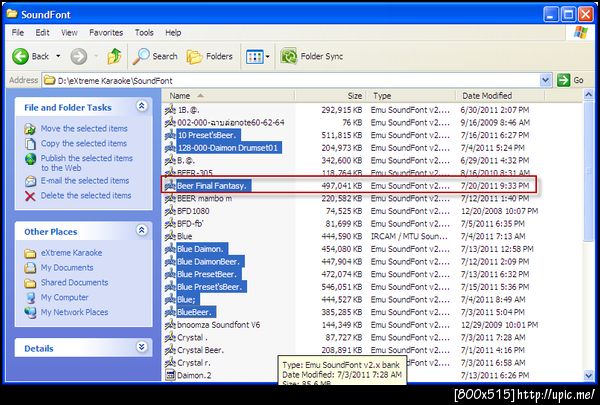Open the Search pane
The width and height of the screenshot is (600, 405).
pos(155,56)
